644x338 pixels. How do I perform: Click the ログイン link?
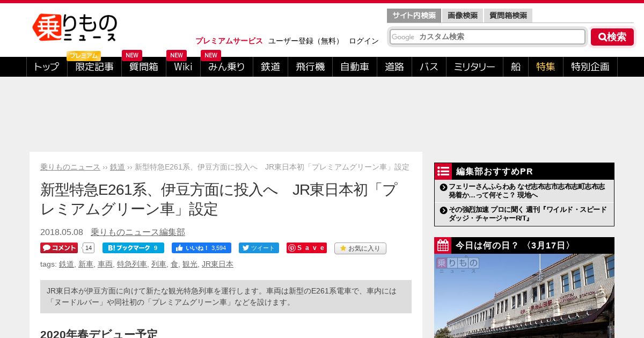pos(364,41)
